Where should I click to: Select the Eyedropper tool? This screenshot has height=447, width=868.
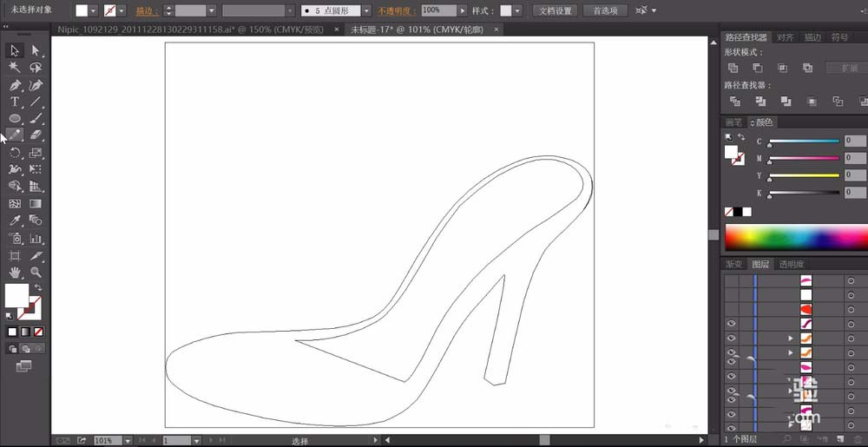pyautogui.click(x=15, y=220)
